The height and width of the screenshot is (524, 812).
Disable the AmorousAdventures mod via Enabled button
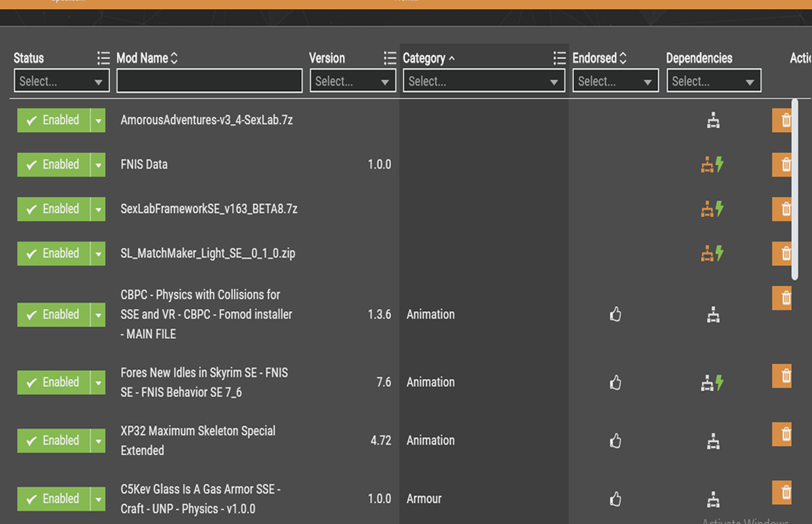click(54, 120)
